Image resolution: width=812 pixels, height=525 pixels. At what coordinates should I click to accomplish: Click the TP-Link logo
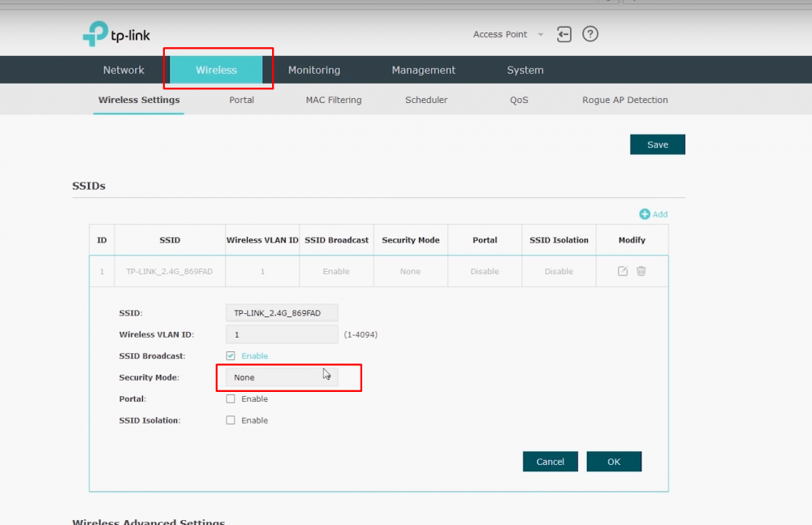click(x=116, y=34)
